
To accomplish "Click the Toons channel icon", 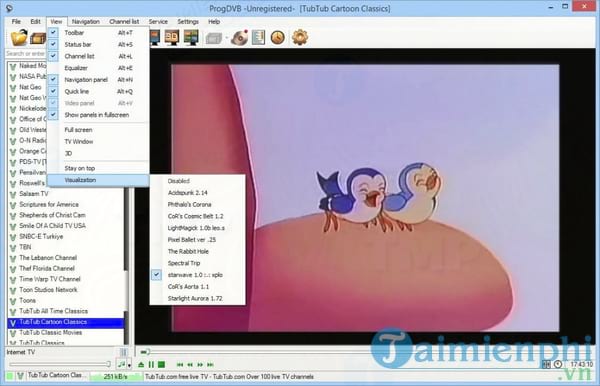I will point(13,301).
